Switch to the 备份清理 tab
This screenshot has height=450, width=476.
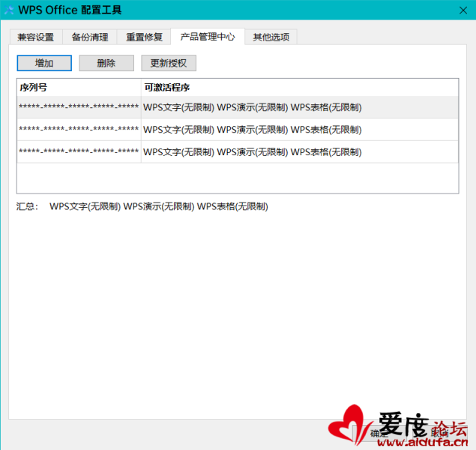pos(90,37)
